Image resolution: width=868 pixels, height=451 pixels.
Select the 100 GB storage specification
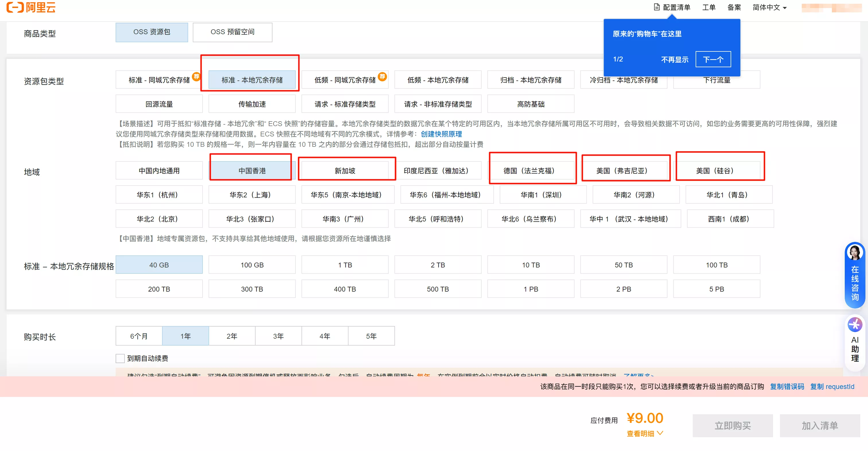pyautogui.click(x=252, y=265)
